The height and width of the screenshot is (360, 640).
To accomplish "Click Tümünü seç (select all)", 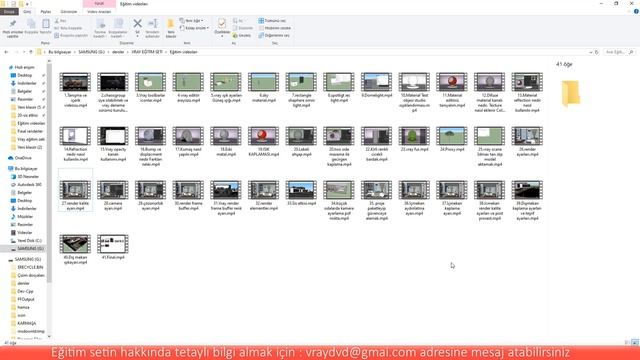I will click(272, 20).
